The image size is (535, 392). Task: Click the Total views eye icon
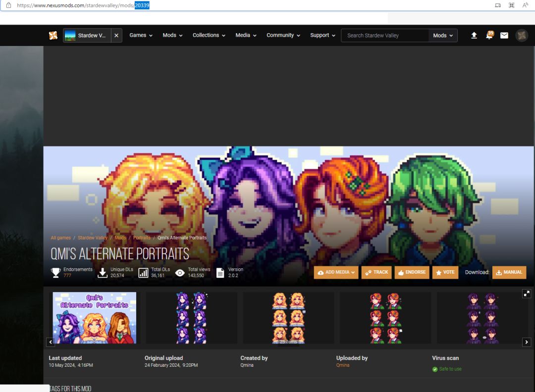pyautogui.click(x=180, y=273)
